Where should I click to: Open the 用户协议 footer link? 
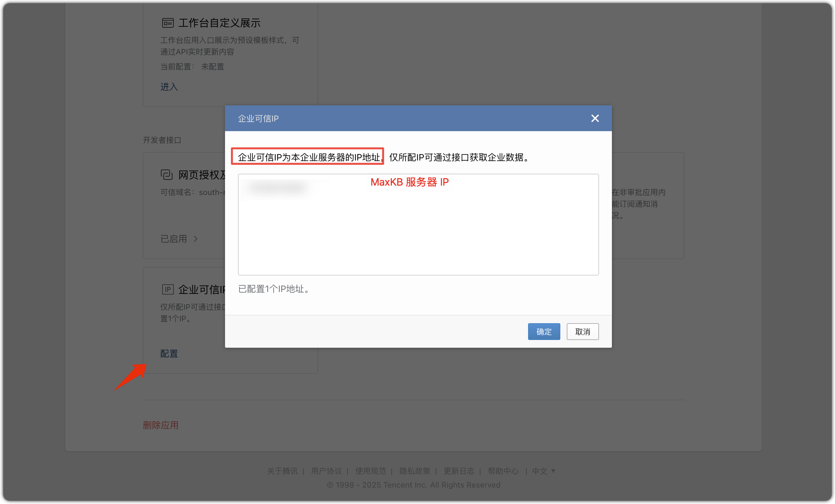pos(326,471)
